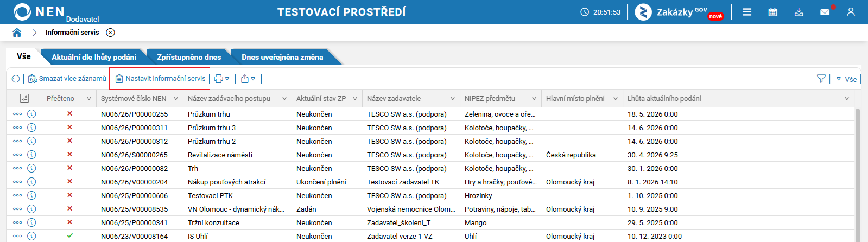868x242 pixels.
Task: Switch to Zpřístupněno dnes tab
Action: [x=189, y=57]
